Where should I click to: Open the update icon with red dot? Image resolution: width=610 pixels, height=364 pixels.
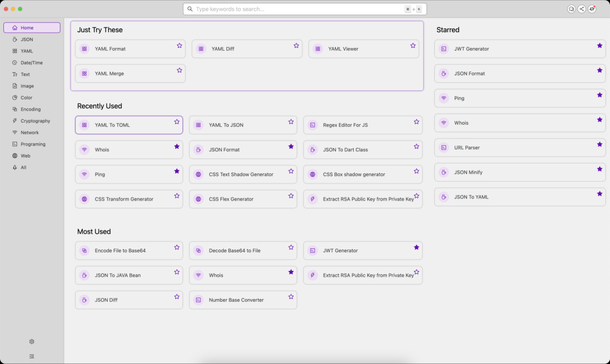(x=592, y=9)
